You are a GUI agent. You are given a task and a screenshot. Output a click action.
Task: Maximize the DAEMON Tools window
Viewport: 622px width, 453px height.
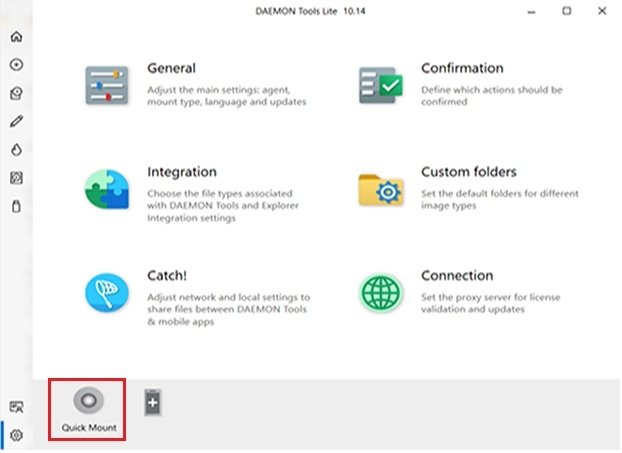(566, 11)
